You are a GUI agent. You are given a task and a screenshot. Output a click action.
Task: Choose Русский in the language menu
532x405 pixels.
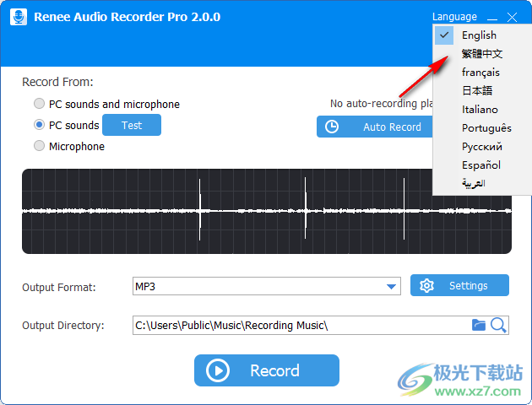[482, 147]
